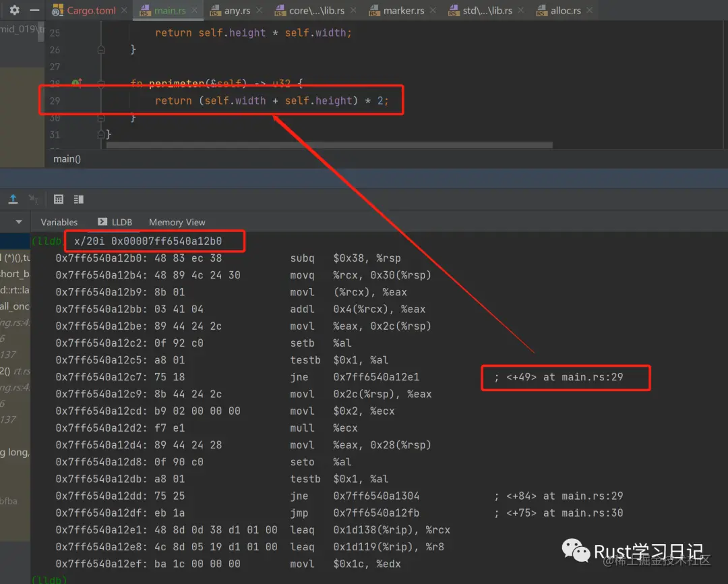Click the LLDB prompt at console bottom
The width and height of the screenshot is (728, 584).
(49, 579)
